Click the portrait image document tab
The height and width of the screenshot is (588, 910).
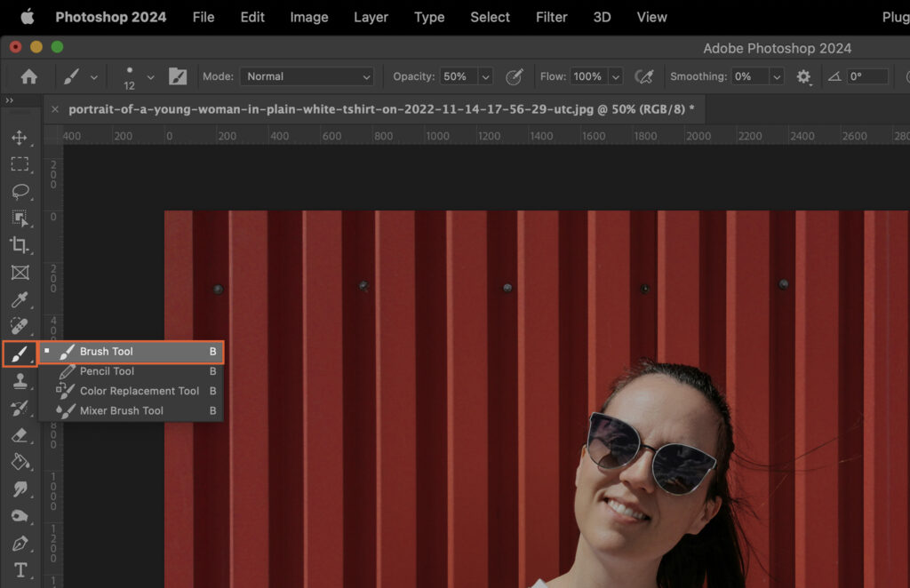pos(373,108)
